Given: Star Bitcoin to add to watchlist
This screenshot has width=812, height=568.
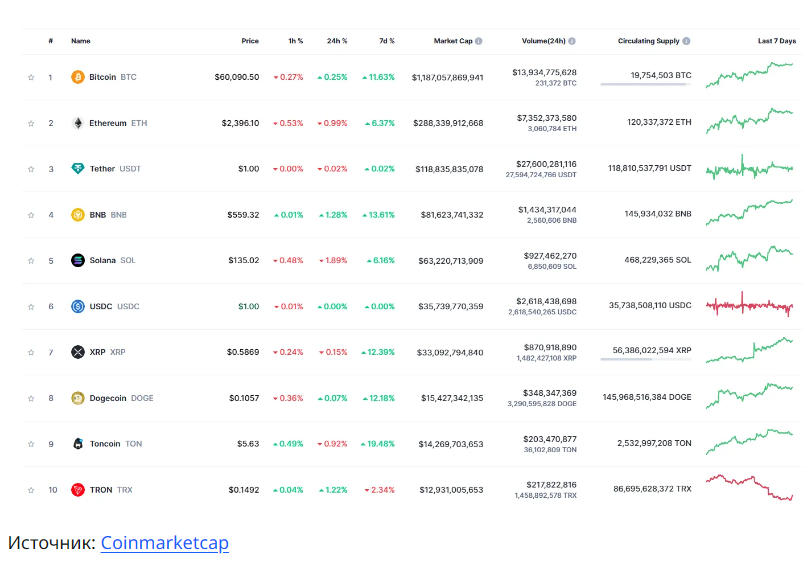Looking at the screenshot, I should pyautogui.click(x=31, y=78).
